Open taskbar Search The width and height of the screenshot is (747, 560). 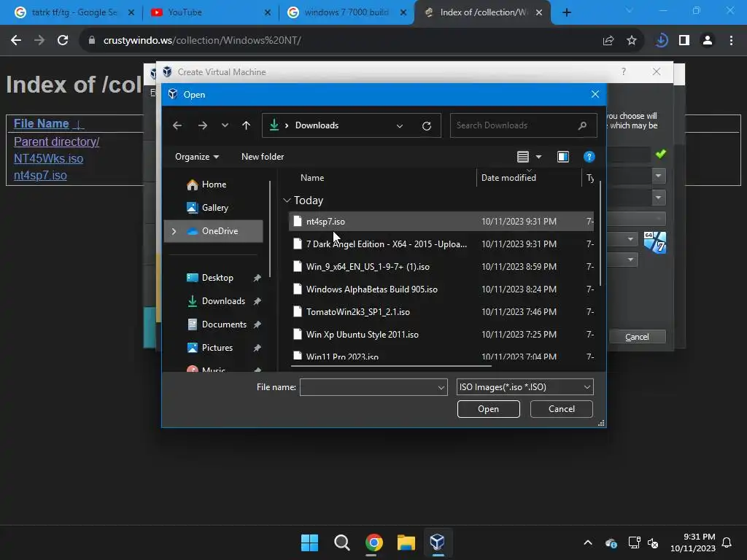click(x=341, y=542)
